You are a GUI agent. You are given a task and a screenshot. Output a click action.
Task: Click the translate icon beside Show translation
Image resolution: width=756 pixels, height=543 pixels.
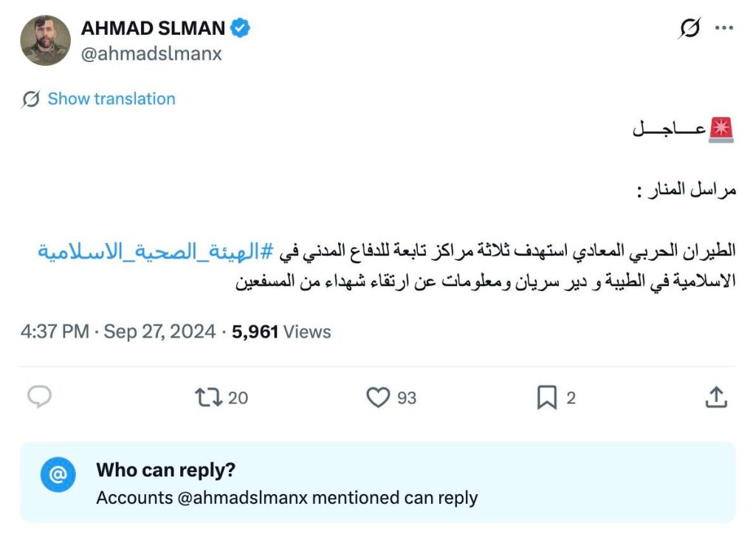(31, 99)
